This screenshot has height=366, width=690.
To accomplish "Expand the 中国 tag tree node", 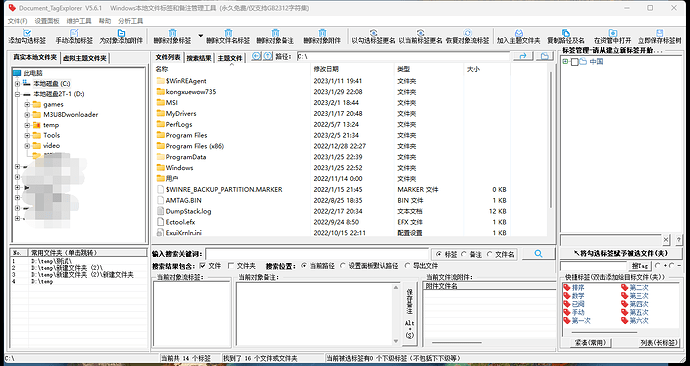I will tap(565, 62).
